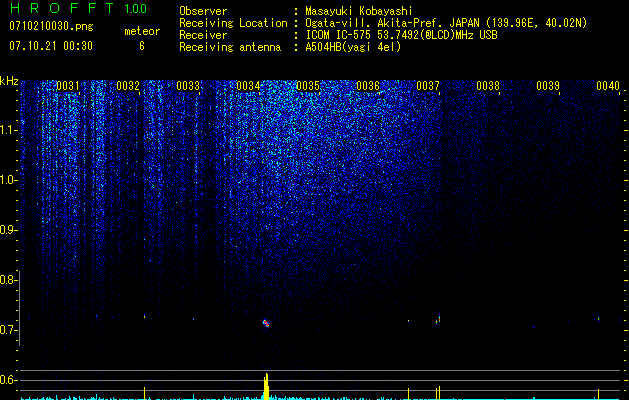Viewport: 629px width, 400px height.
Task: Click the meteor label
Action: click(x=142, y=31)
